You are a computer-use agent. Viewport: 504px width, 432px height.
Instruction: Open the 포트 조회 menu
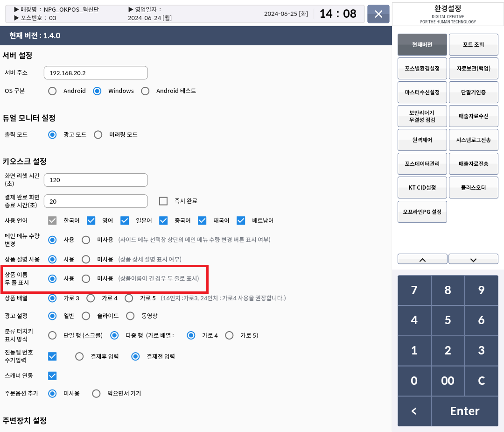(473, 45)
